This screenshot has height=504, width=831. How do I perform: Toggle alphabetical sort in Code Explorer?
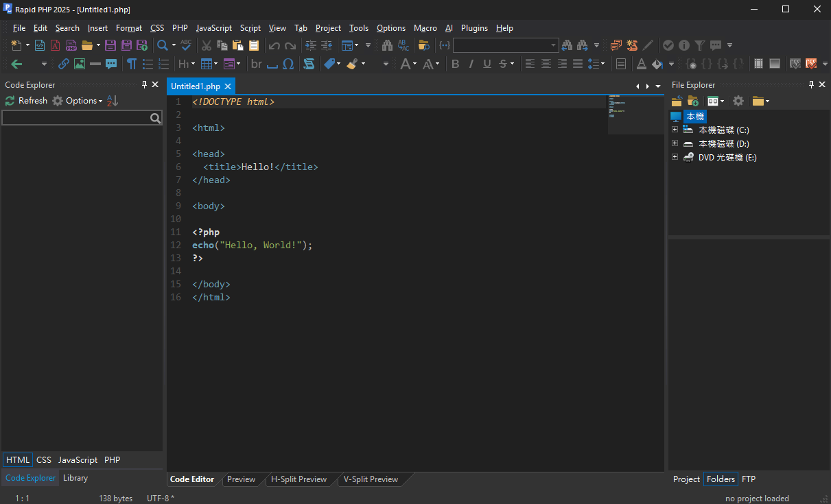point(113,101)
